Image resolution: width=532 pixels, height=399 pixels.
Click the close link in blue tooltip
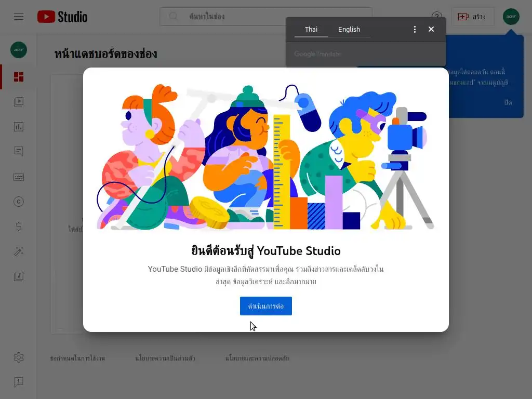(x=508, y=102)
